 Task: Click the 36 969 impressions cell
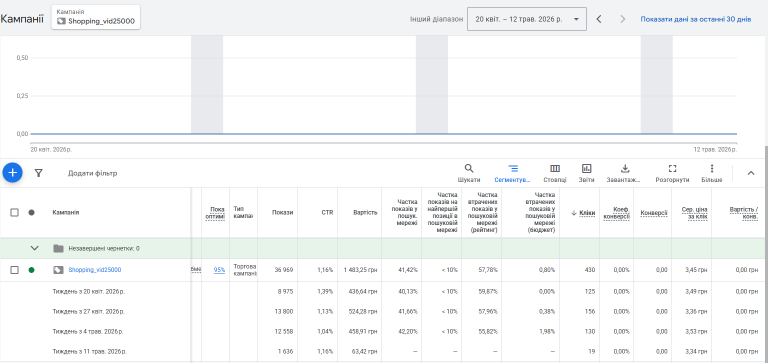point(284,270)
